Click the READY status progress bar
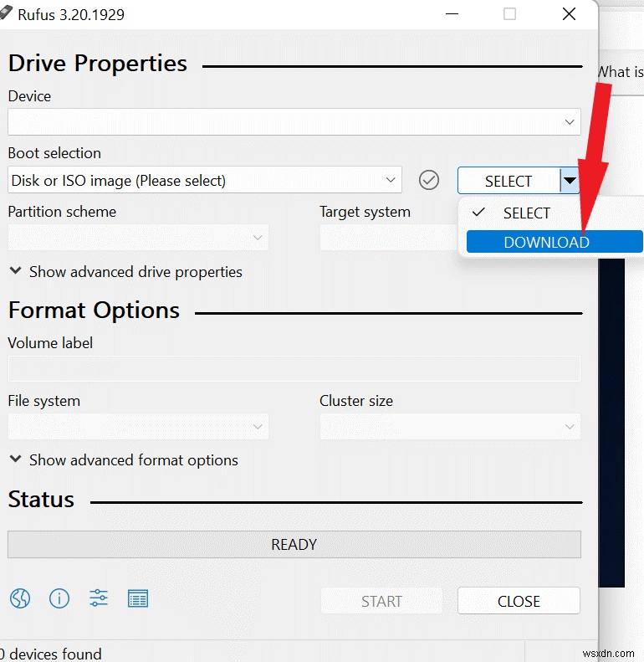 click(294, 544)
